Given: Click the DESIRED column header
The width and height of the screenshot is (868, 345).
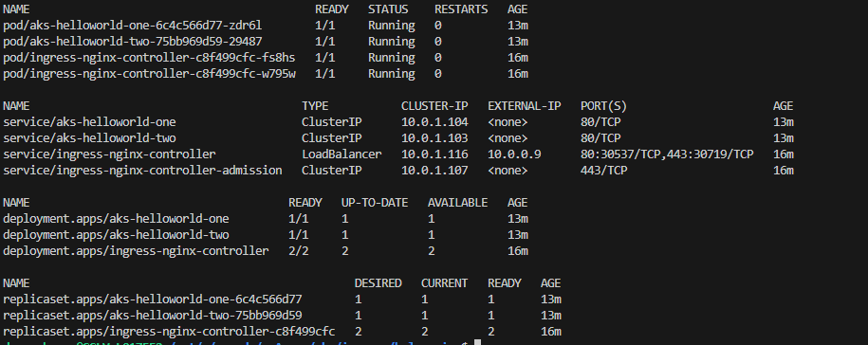Looking at the screenshot, I should (x=379, y=283).
